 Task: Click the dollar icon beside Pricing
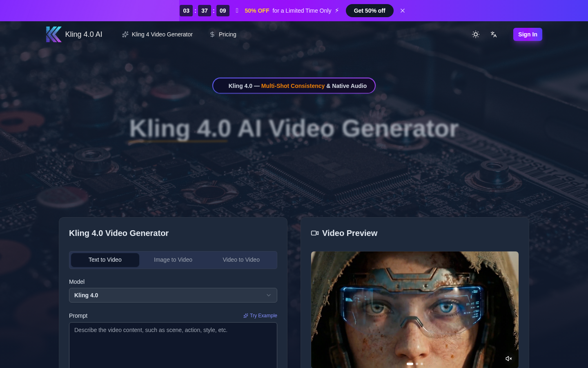point(212,34)
